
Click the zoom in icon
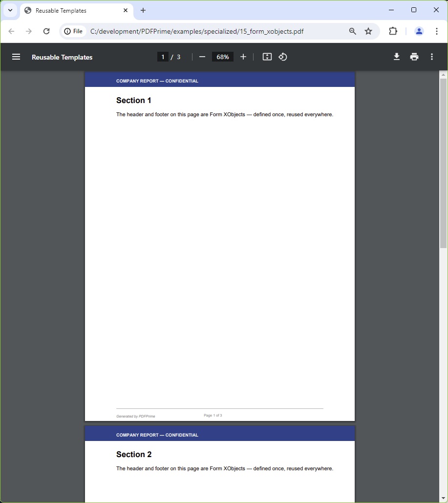243,57
